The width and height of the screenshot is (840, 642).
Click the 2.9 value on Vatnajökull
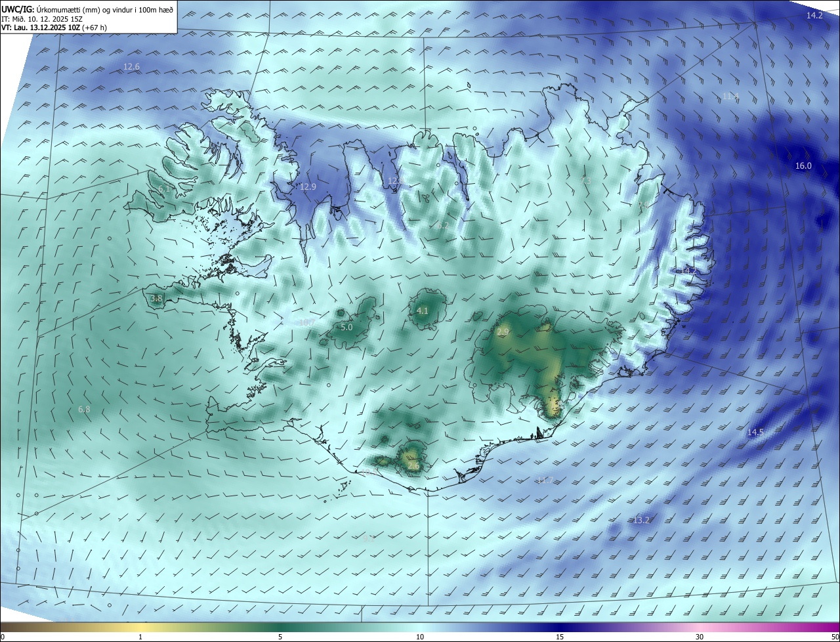(503, 333)
